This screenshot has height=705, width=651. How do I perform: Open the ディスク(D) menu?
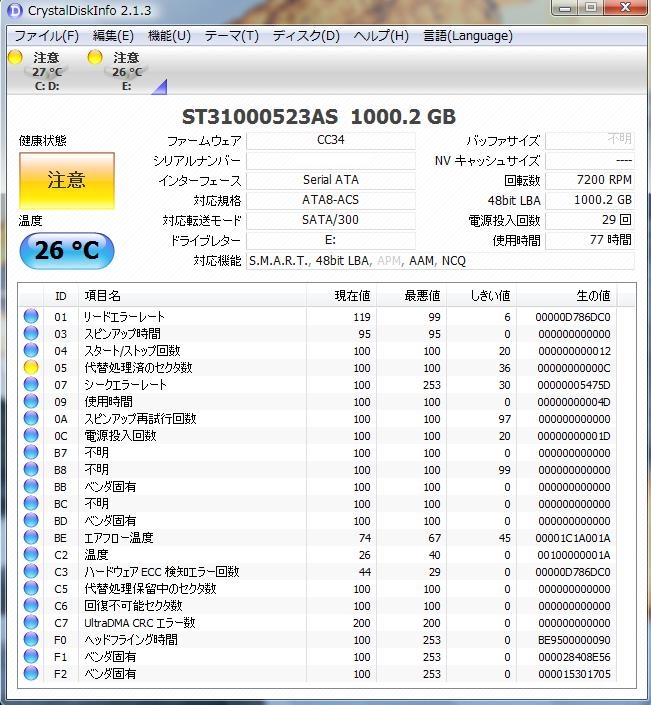coord(306,36)
